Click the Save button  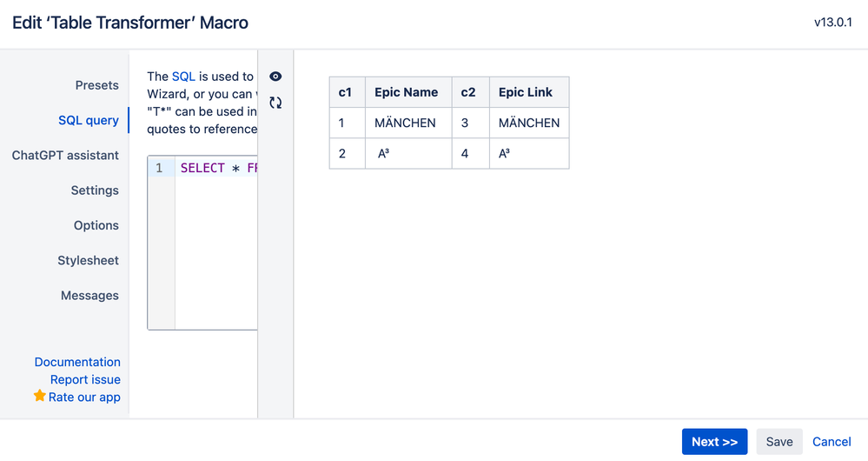click(x=779, y=442)
